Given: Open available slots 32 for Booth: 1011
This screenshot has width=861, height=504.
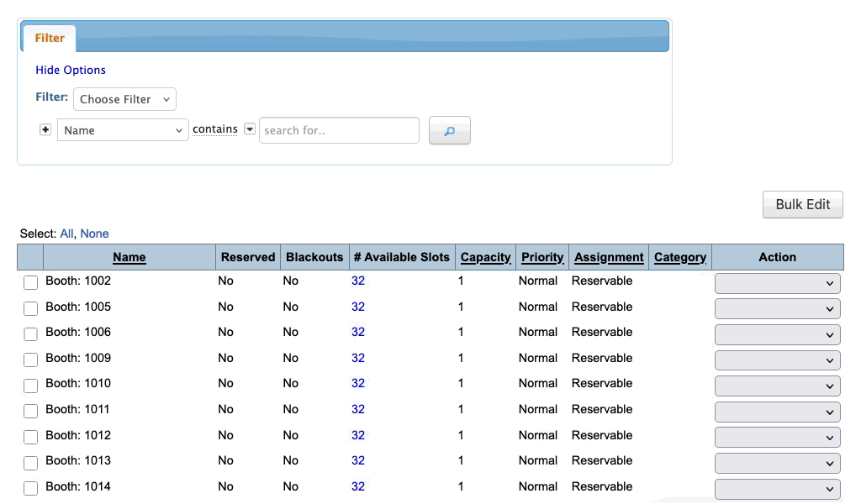Looking at the screenshot, I should [x=358, y=409].
